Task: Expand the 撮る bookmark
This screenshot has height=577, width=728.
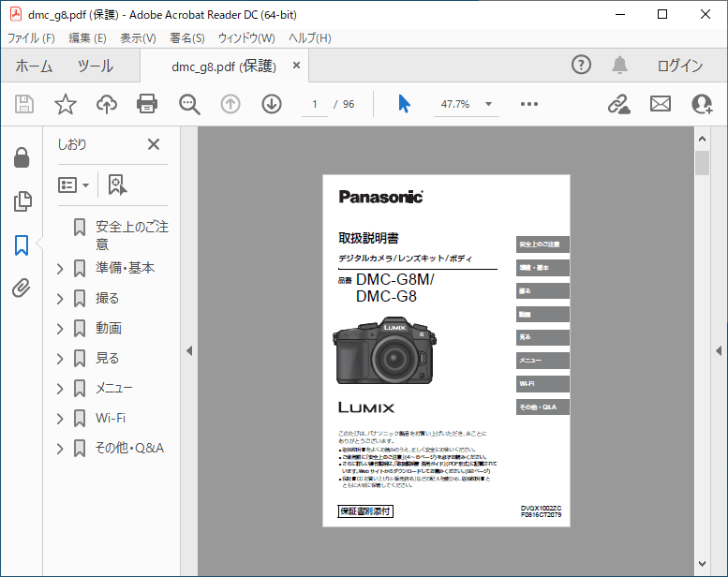Action: 60,299
